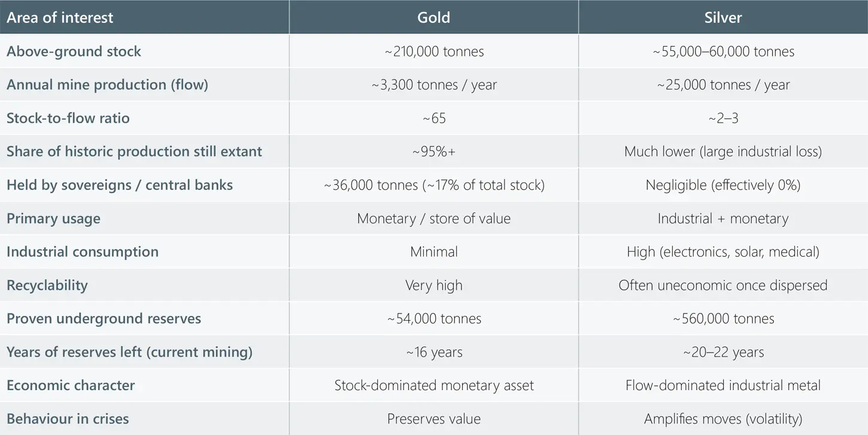The height and width of the screenshot is (435, 868).
Task: Select the 'Above-ground stock' row label
Action: coord(74,51)
